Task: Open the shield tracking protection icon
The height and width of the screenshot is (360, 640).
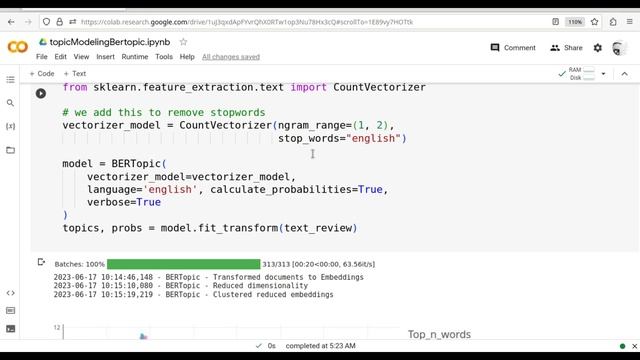Action: (47, 22)
